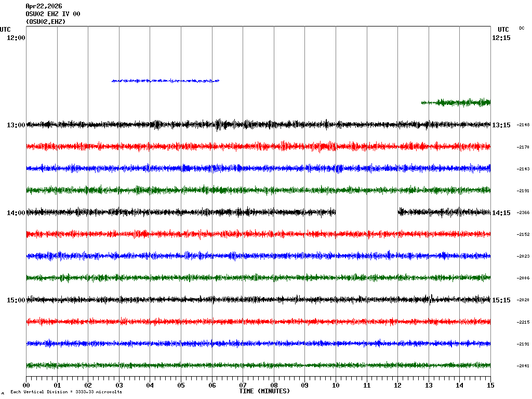Click the 12:15 time label
The image size is (532, 399).
[x=501, y=38]
